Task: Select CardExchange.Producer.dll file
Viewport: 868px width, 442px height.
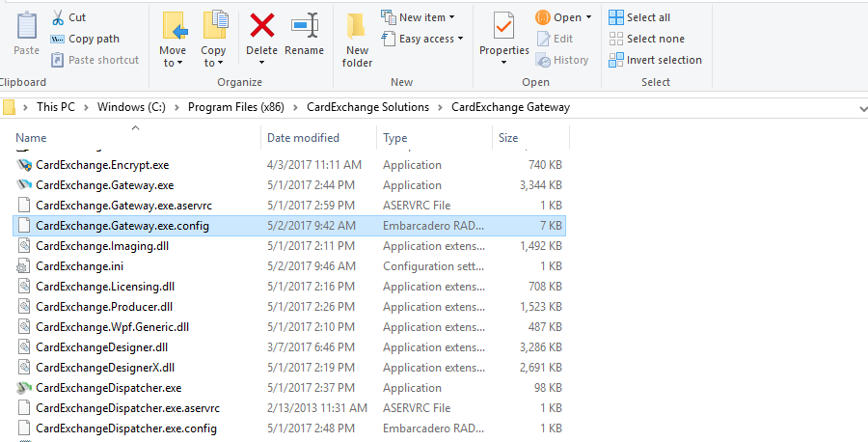Action: coord(289,307)
